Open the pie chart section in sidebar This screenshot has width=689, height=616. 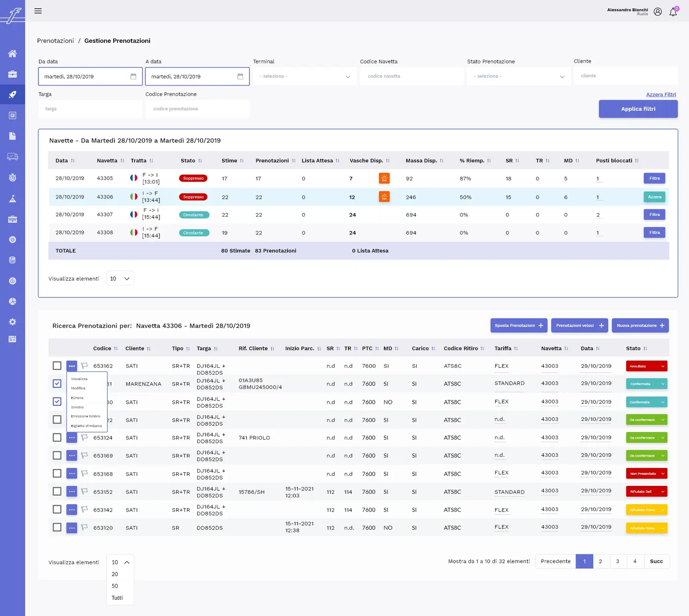(x=12, y=301)
